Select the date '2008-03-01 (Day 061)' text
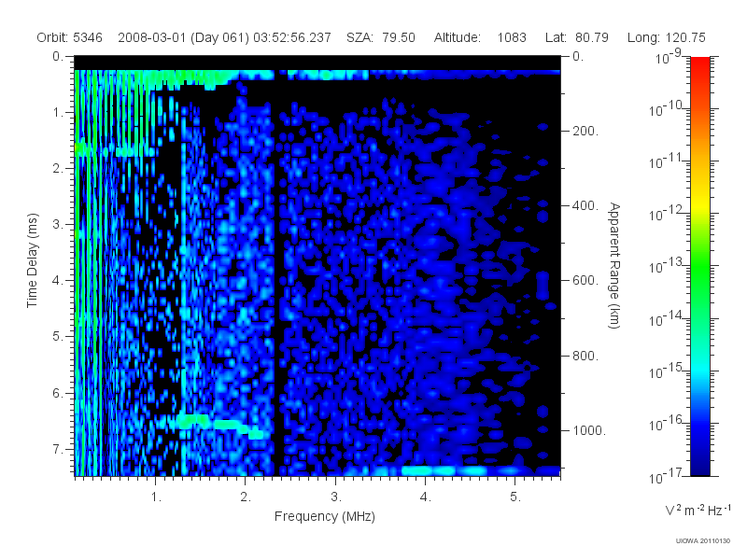Image resolution: width=747 pixels, height=560 pixels. 183,37
